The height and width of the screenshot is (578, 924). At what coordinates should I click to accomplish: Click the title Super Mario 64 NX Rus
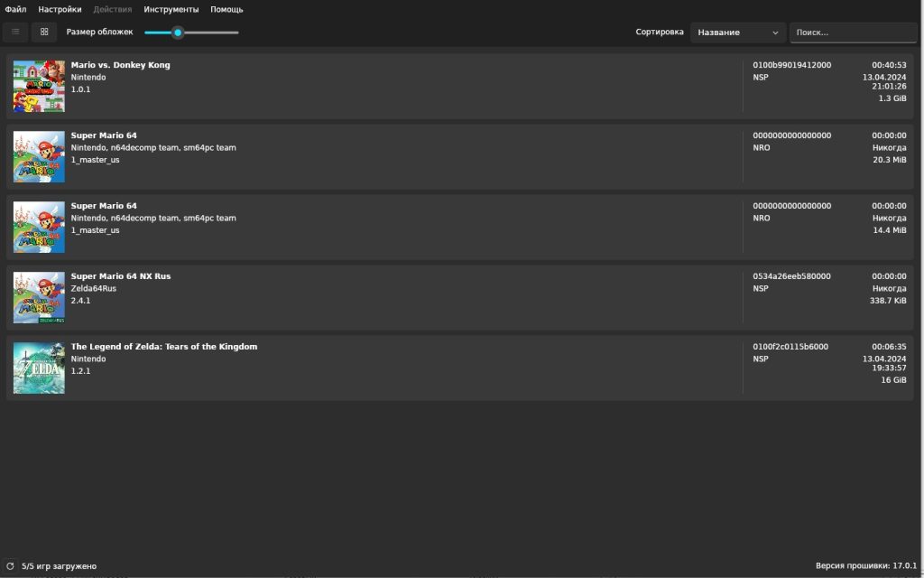point(121,276)
